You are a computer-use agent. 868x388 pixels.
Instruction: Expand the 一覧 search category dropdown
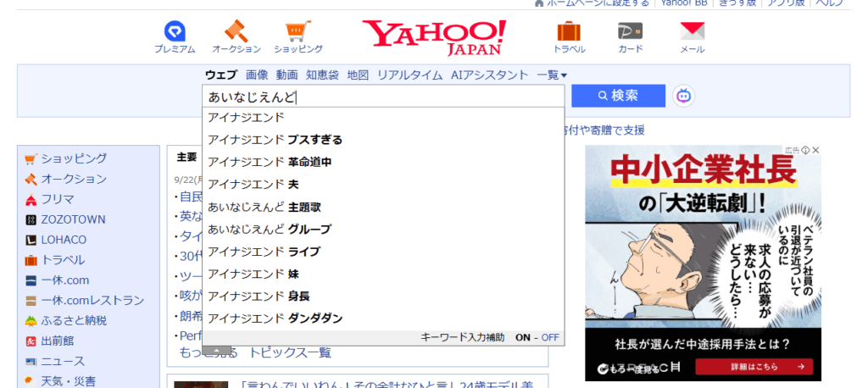point(552,75)
